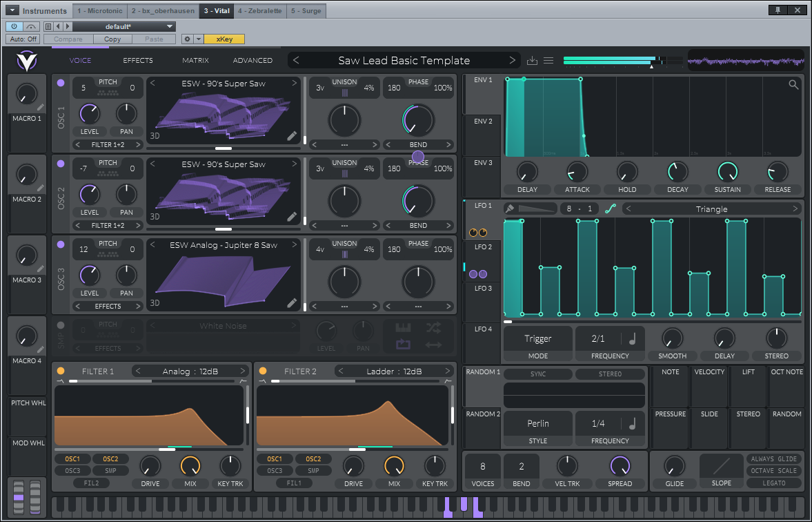
Task: Switch to the EFFECTS tab
Action: [x=138, y=61]
